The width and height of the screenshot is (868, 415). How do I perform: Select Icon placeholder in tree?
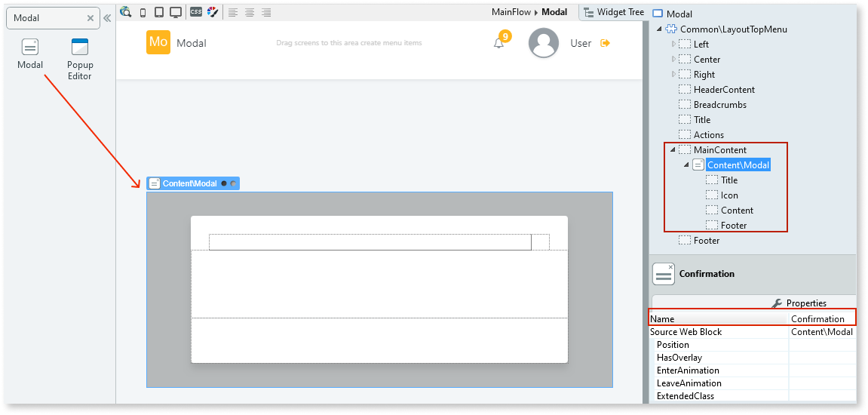[x=729, y=195]
